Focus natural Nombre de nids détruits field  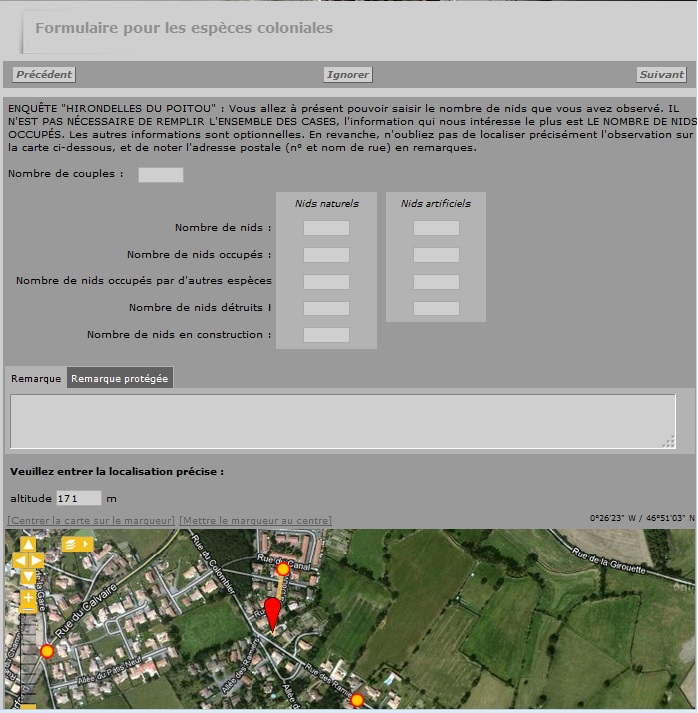(x=326, y=308)
